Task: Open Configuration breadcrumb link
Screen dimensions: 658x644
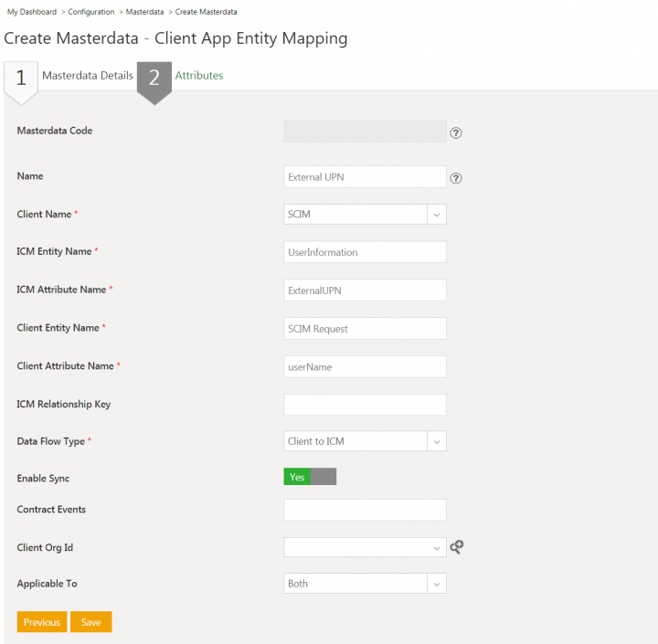Action: tap(91, 12)
